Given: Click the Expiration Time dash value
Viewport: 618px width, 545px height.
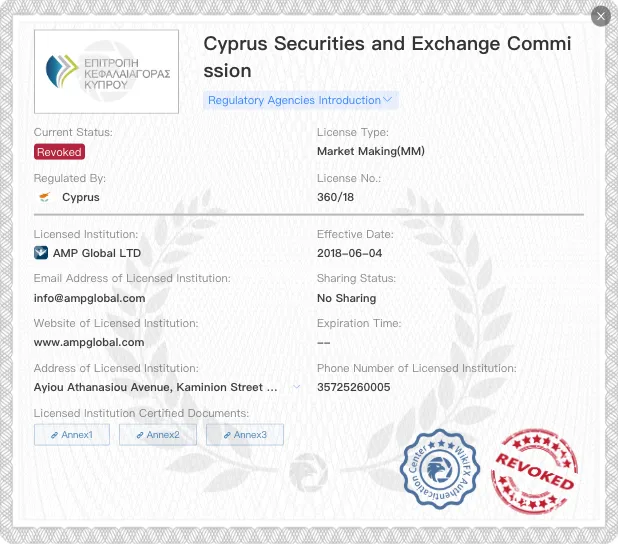Looking at the screenshot, I should [324, 343].
